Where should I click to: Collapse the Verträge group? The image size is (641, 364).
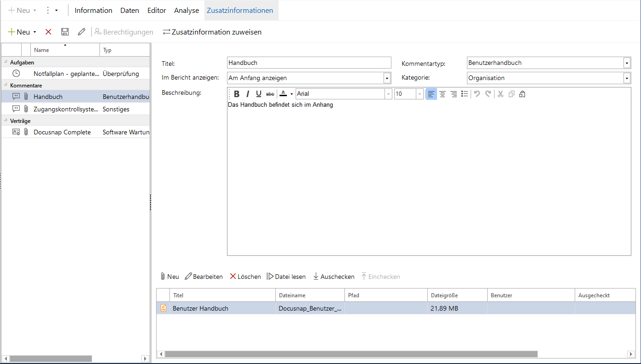tap(5, 121)
